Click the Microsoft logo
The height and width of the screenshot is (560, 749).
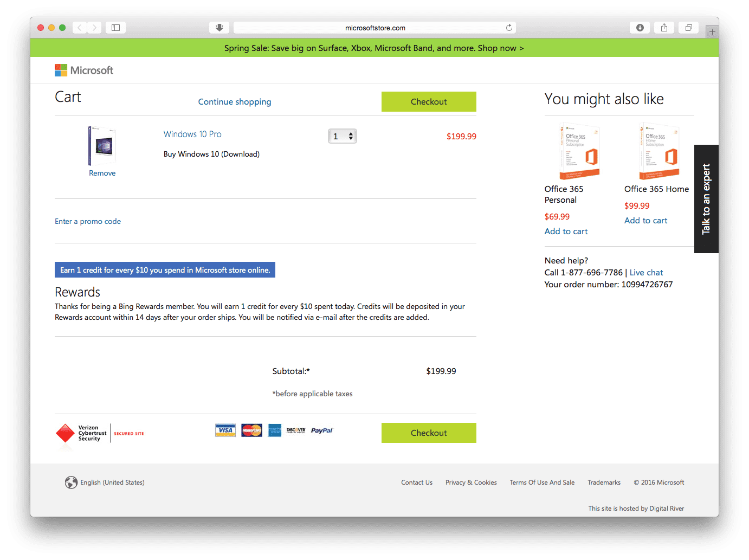click(x=84, y=70)
